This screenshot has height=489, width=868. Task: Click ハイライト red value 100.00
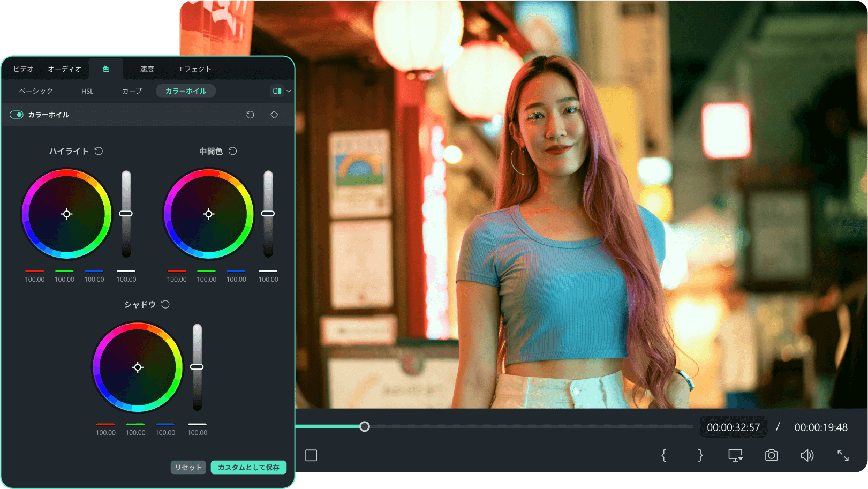click(35, 280)
